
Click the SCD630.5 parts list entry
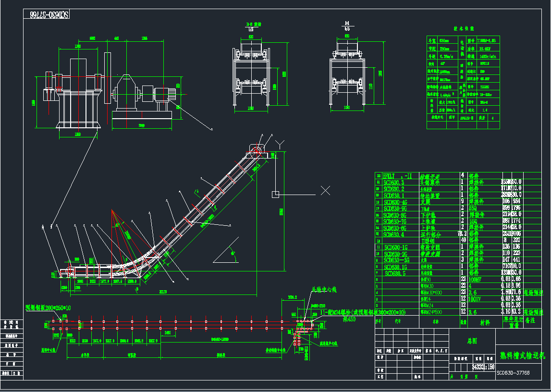coord(395,273)
